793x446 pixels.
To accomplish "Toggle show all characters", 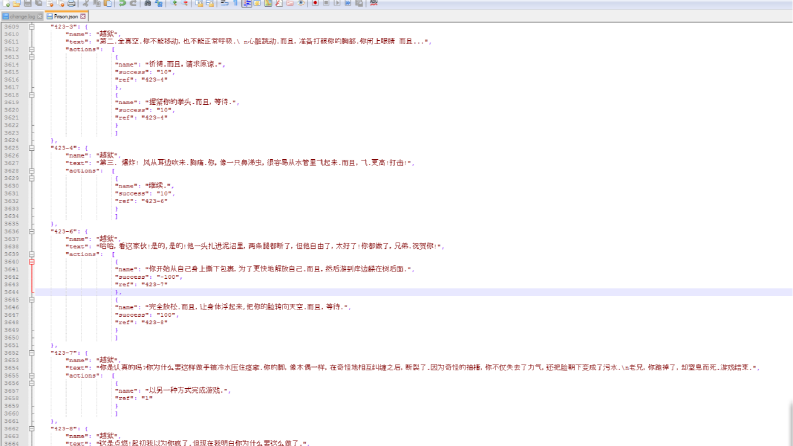I will coord(235,3).
